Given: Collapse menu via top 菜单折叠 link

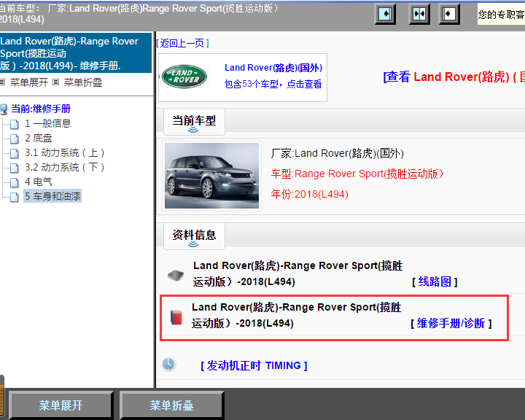Looking at the screenshot, I should point(83,82).
